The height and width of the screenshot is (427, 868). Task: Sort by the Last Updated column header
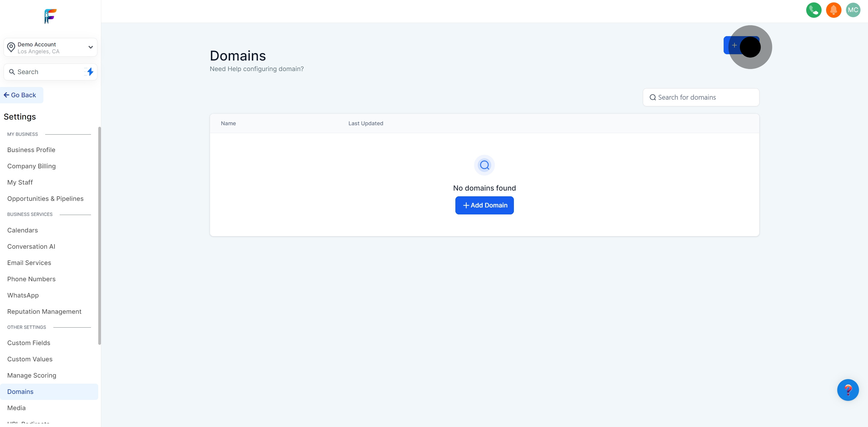click(366, 123)
